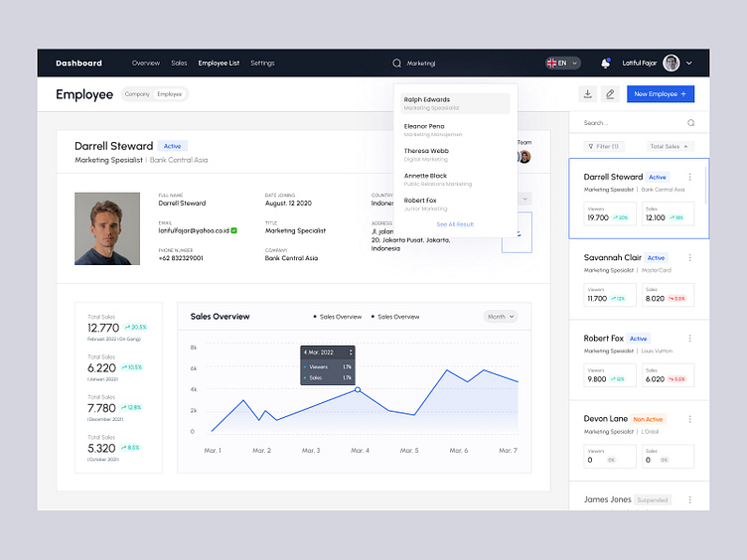Image resolution: width=747 pixels, height=560 pixels.
Task: Click the Dashboard logo text
Action: pos(78,63)
